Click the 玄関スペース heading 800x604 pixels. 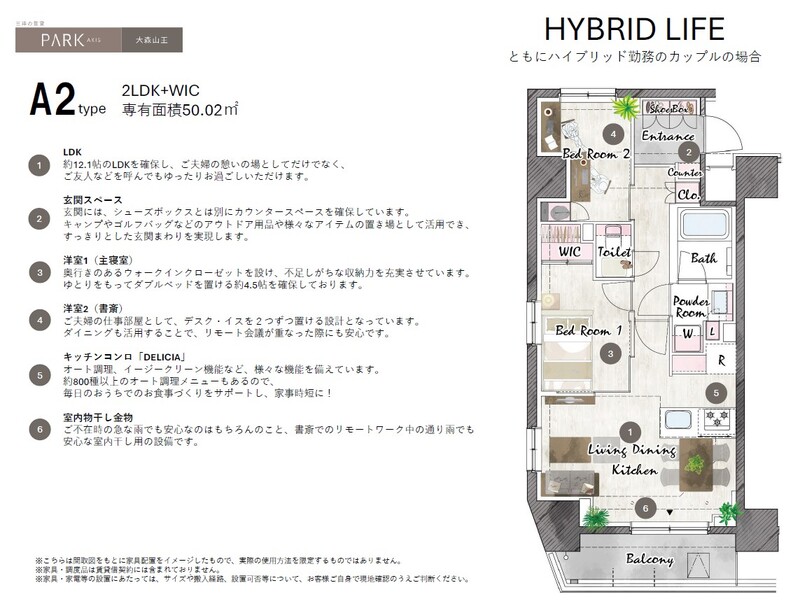point(93,200)
